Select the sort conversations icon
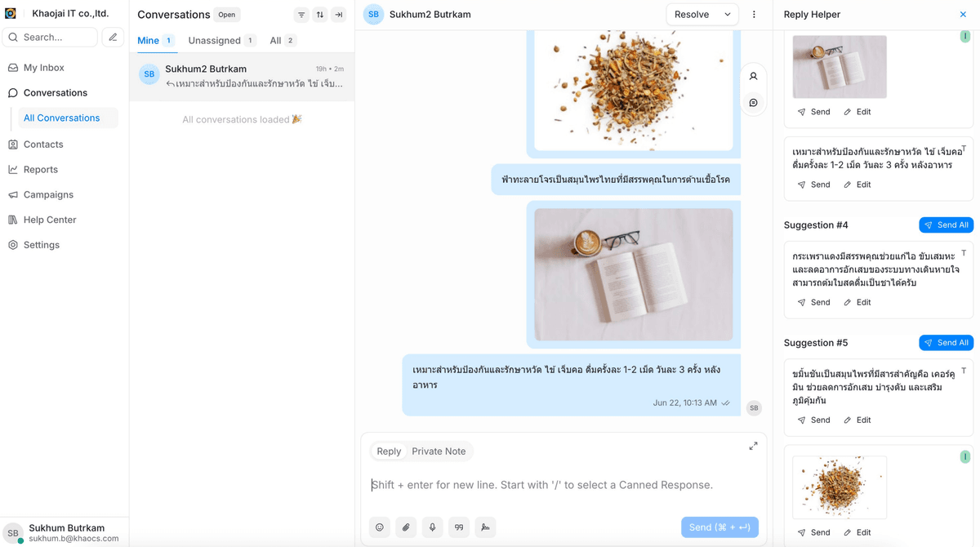The width and height of the screenshot is (980, 547). (x=319, y=14)
